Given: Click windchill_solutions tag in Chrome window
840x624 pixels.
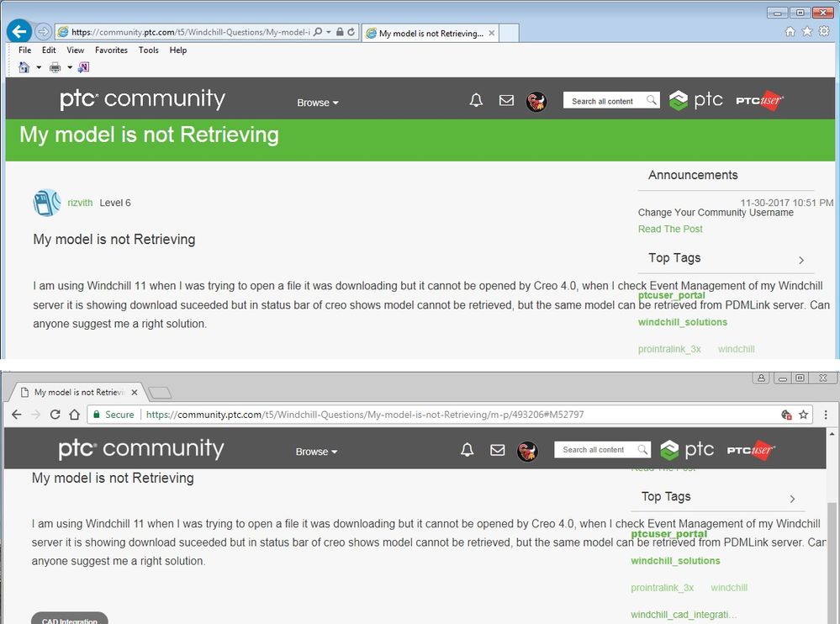Looking at the screenshot, I should (675, 561).
